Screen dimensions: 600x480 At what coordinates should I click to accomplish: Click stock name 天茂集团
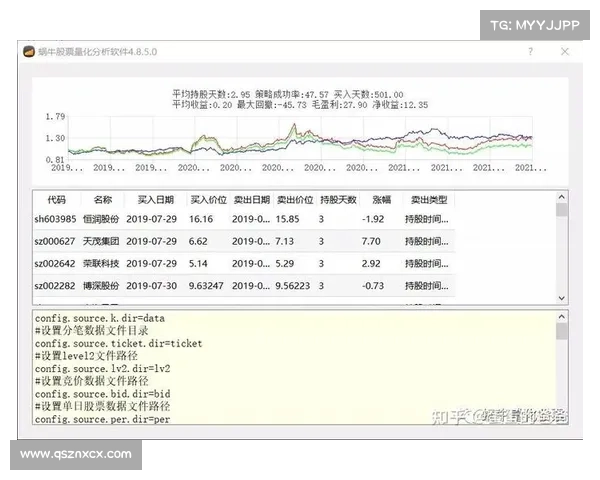click(101, 242)
